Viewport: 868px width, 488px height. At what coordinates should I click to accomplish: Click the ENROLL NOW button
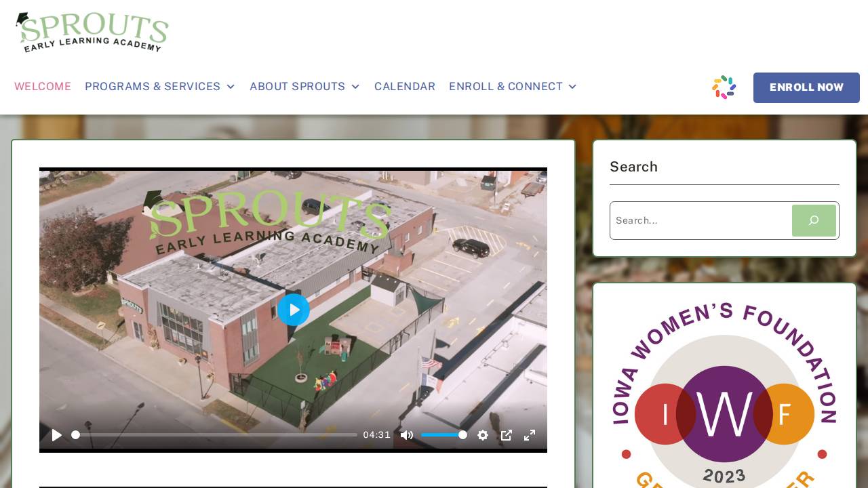(806, 87)
